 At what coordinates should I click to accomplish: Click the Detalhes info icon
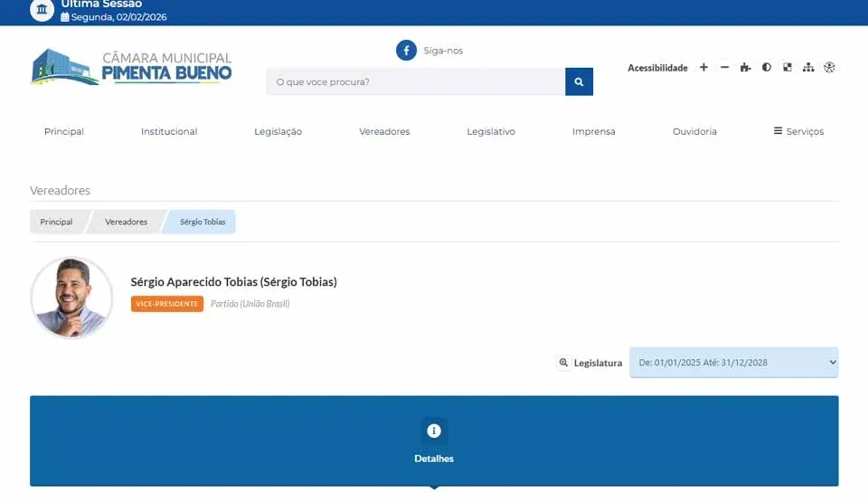tap(434, 430)
